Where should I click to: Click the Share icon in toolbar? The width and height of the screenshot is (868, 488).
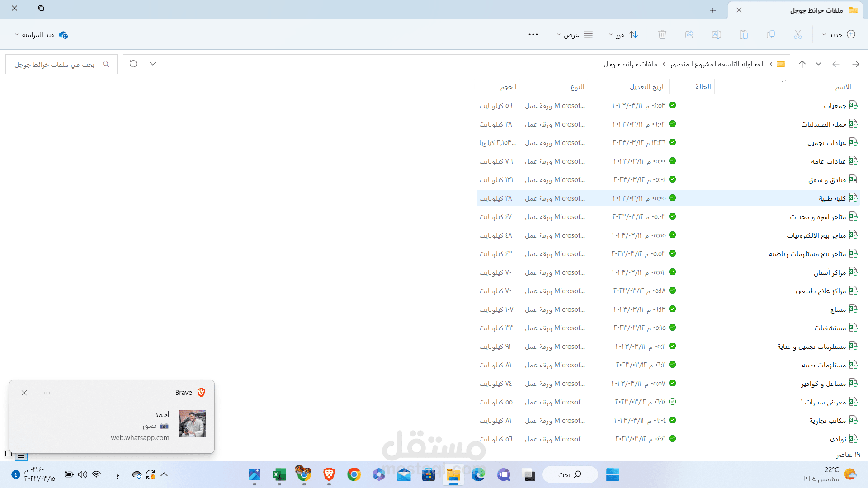[x=689, y=34]
